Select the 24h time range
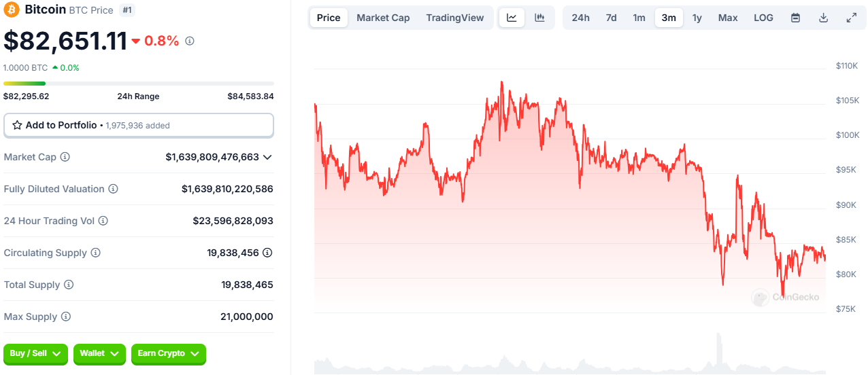Viewport: 868px width, 375px height. [x=580, y=18]
